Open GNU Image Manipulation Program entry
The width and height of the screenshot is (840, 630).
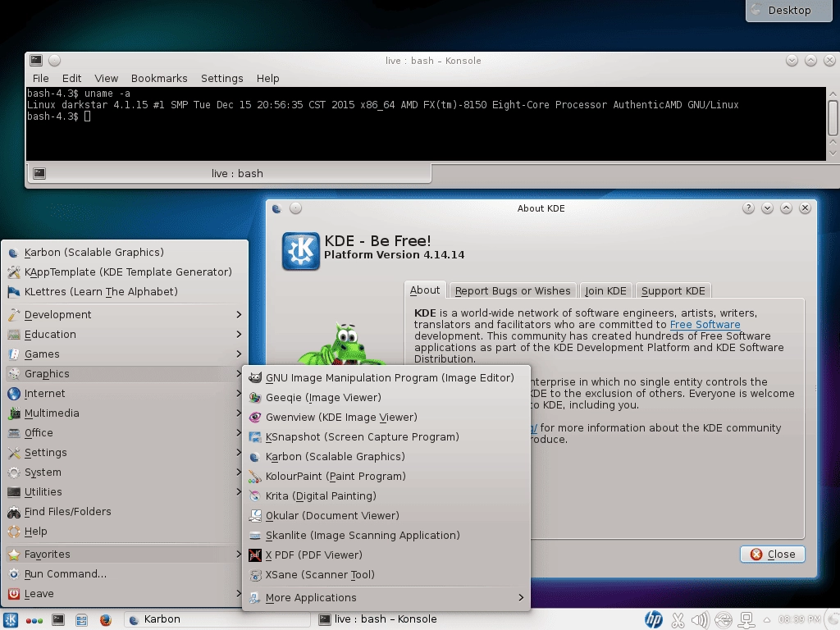pyautogui.click(x=386, y=377)
